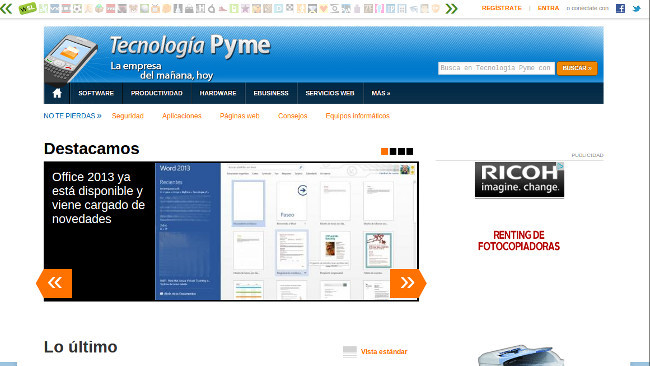The image size is (650, 366).
Task: Click the BUSCAR » search button
Action: [577, 68]
